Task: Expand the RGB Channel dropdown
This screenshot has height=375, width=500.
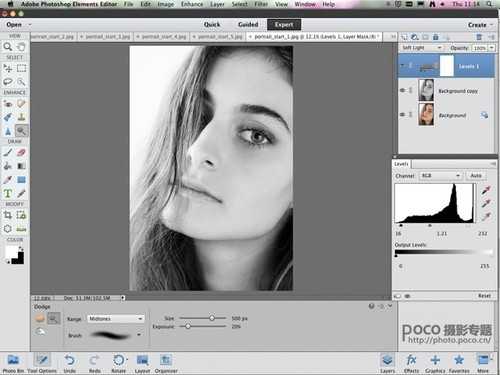Action: point(440,176)
